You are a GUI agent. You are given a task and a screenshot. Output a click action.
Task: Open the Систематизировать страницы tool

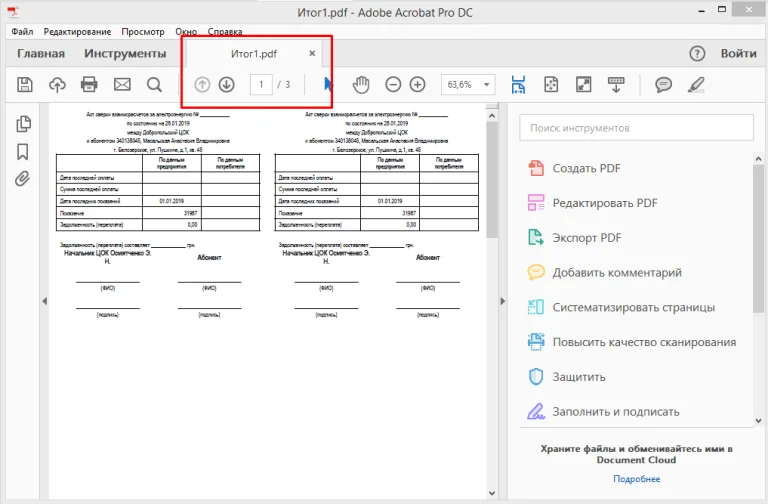click(x=621, y=308)
